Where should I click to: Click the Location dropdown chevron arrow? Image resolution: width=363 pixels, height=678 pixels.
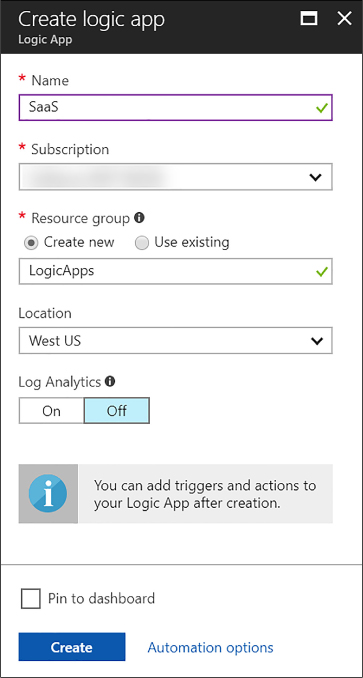[x=317, y=341]
